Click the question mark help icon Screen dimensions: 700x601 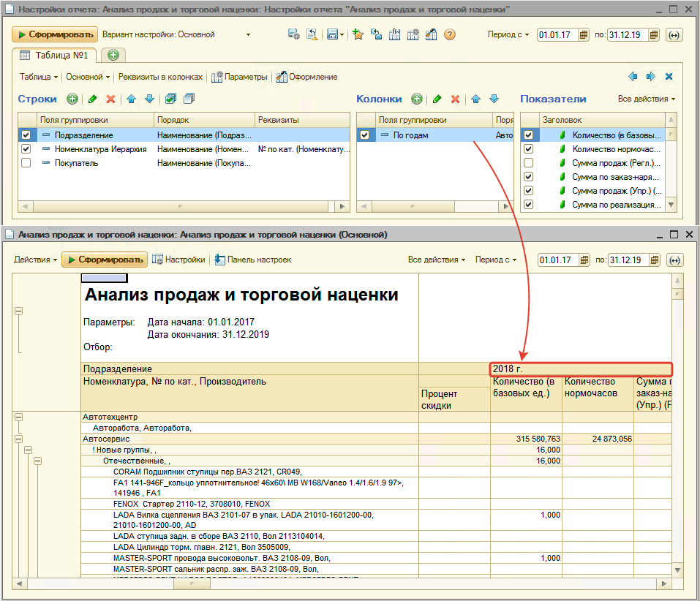pyautogui.click(x=449, y=34)
